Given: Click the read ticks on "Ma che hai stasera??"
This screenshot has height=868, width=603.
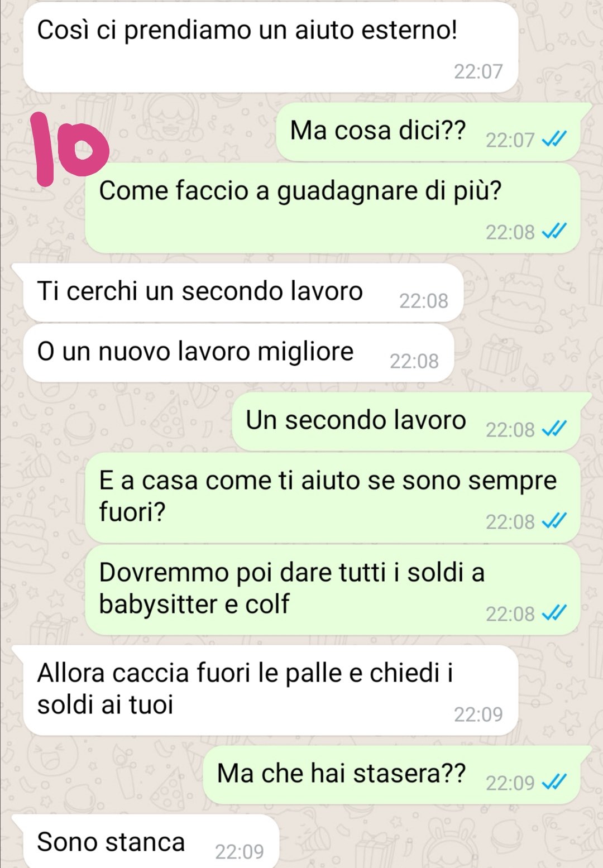Looking at the screenshot, I should (x=554, y=782).
